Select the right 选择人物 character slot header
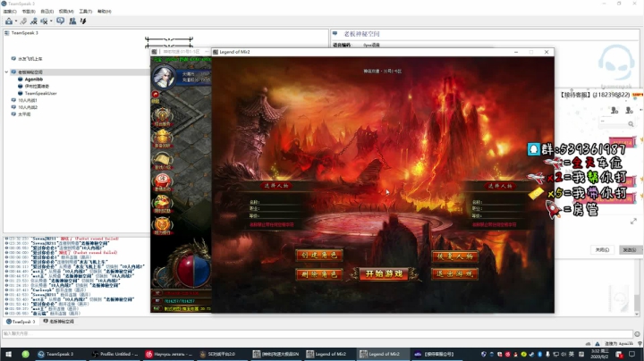Screen dimensions: 644x361 pos(500,186)
